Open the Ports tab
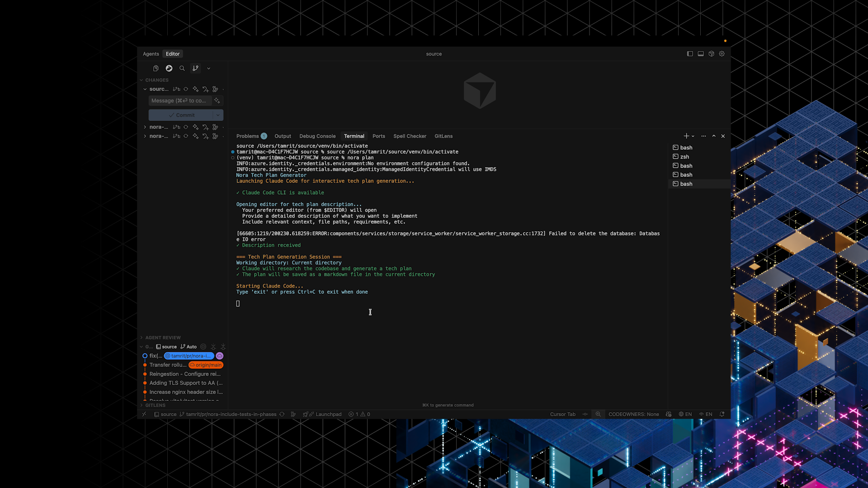This screenshot has height=488, width=868. tap(379, 136)
